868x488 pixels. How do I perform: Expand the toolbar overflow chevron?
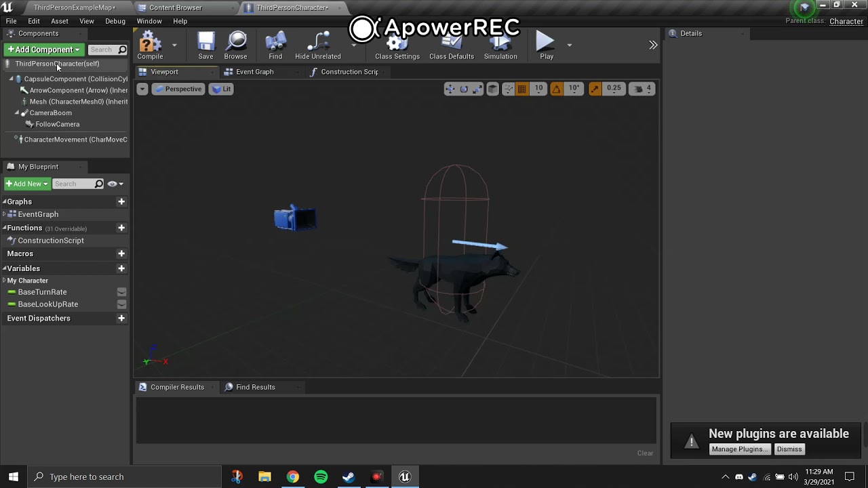tap(653, 45)
